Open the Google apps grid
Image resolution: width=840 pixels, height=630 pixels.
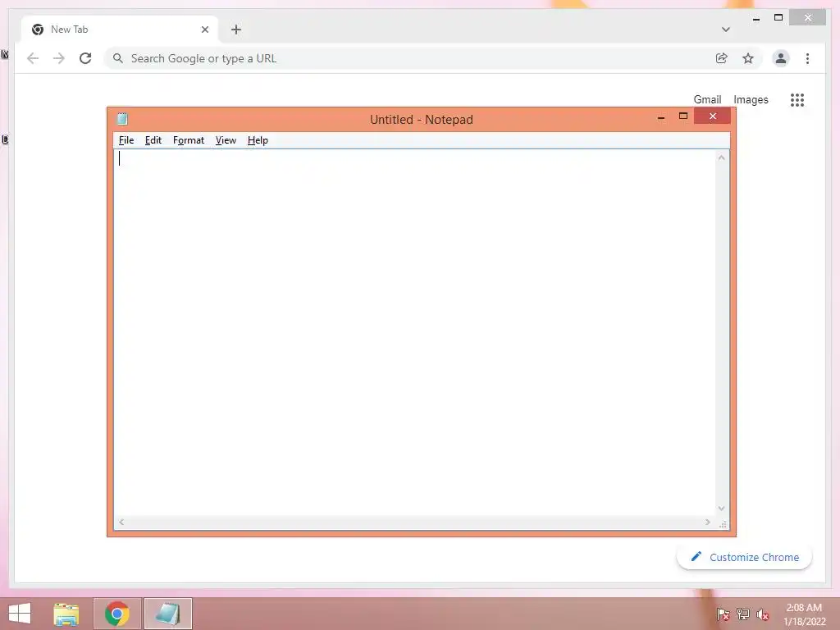[797, 99]
